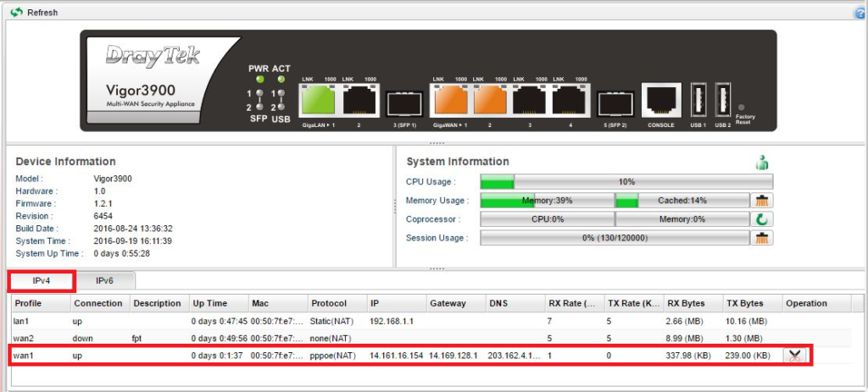868x392 pixels.
Task: Click the Connection column header
Action: coord(98,303)
